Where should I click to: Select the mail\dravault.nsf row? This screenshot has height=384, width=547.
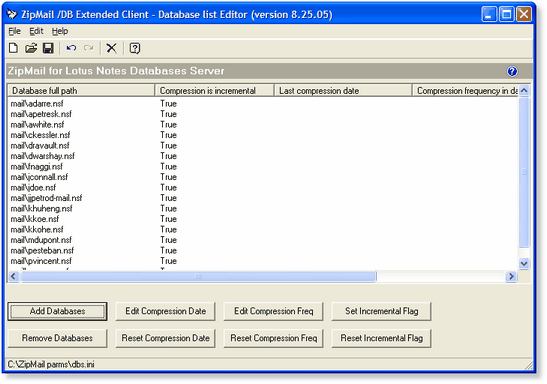coord(262,145)
